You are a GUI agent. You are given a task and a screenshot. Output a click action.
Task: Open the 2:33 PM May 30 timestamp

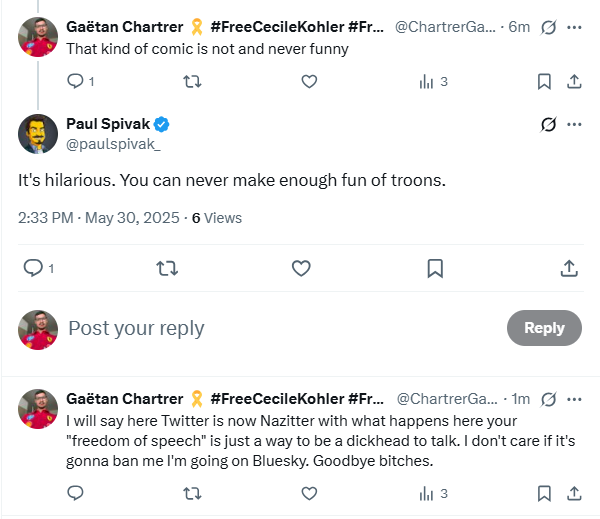[x=98, y=217]
